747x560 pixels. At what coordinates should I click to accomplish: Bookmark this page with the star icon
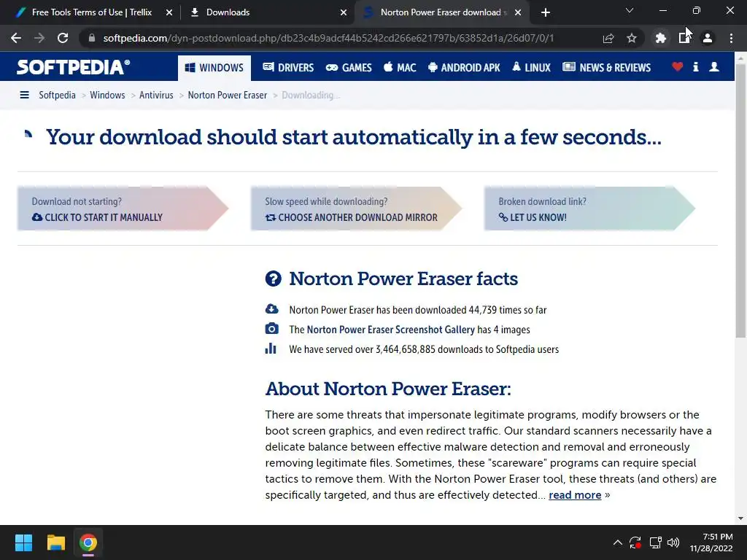[632, 38]
